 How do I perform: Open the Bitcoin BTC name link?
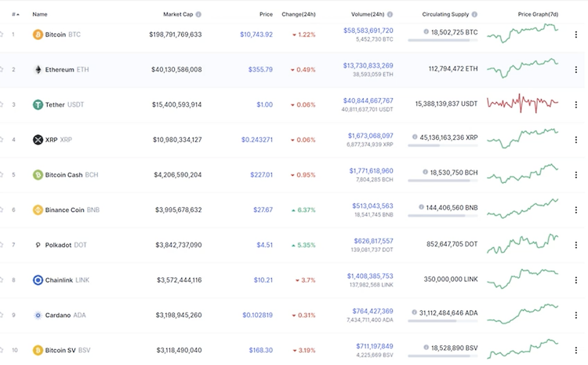[x=63, y=35]
